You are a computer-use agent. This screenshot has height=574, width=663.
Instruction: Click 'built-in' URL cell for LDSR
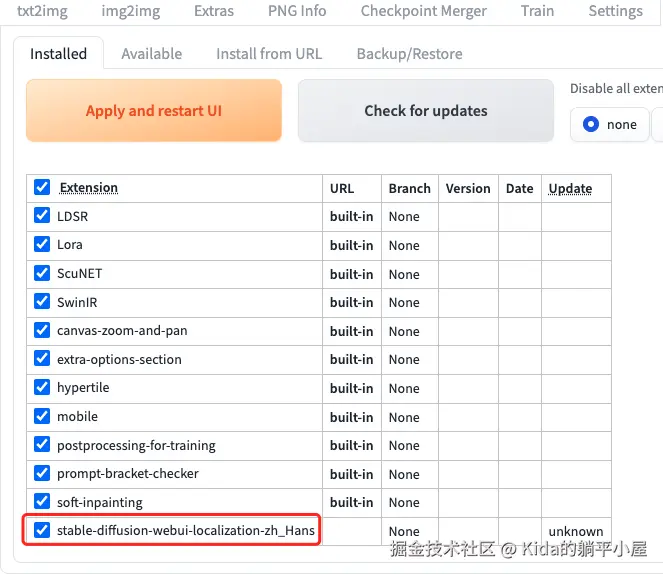351,216
